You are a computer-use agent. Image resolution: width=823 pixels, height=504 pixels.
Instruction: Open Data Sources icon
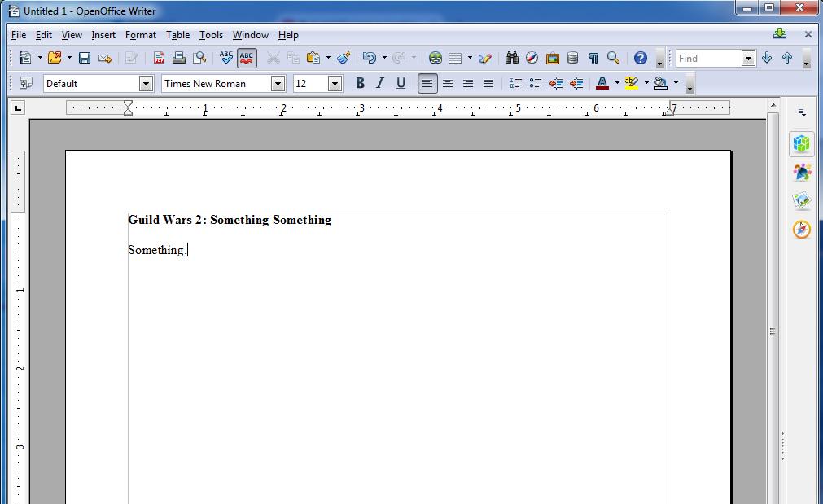click(572, 58)
